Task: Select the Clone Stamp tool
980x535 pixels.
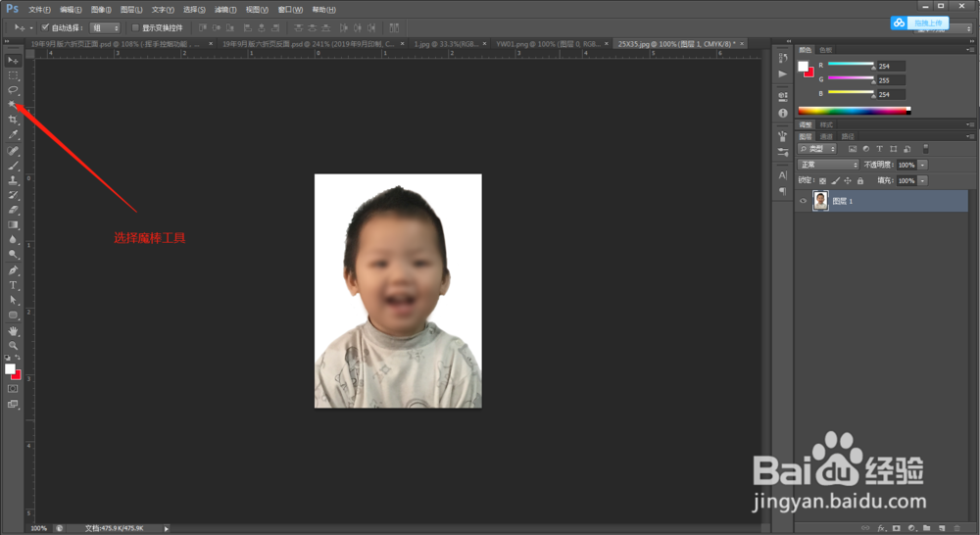Action: coord(13,180)
